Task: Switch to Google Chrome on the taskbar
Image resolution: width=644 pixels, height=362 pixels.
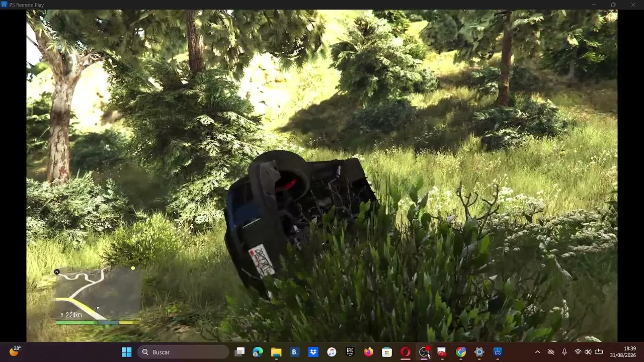Action: [461, 352]
